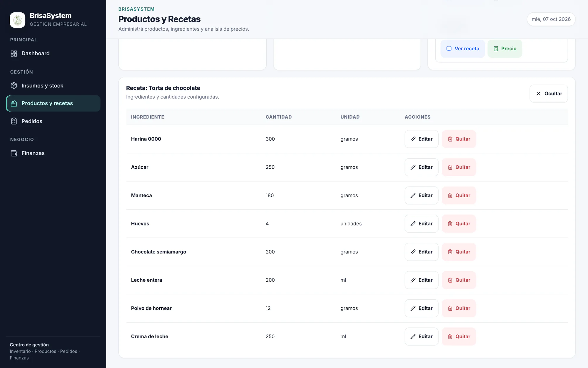588x368 pixels.
Task: Select Productos y recetas menu item
Action: pyautogui.click(x=53, y=103)
